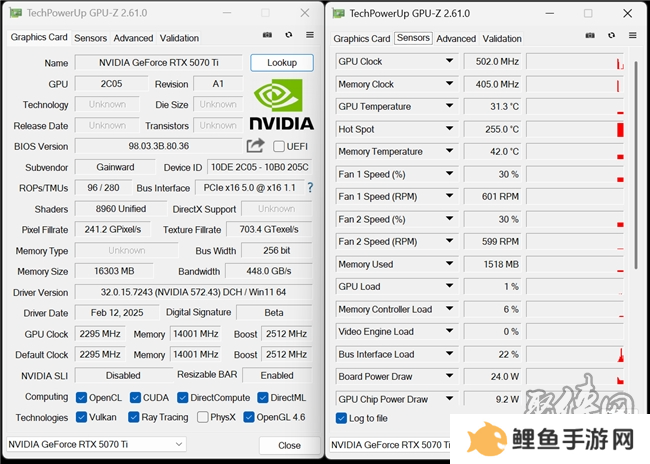
Task: Click refresh icon in left GPU-Z window
Action: (x=289, y=35)
